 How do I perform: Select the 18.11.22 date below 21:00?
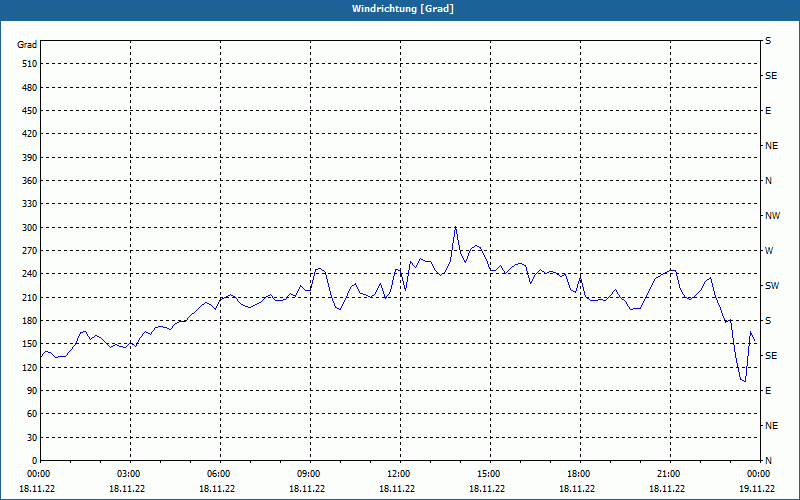click(x=667, y=489)
